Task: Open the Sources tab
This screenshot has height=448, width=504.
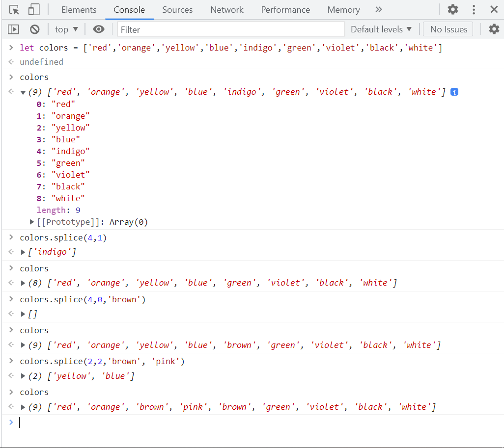Action: click(177, 10)
